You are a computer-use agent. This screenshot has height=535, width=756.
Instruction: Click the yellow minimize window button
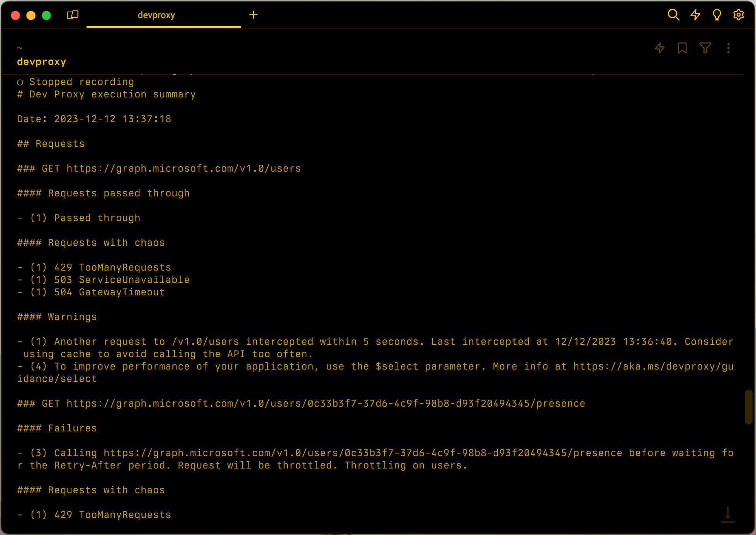31,15
